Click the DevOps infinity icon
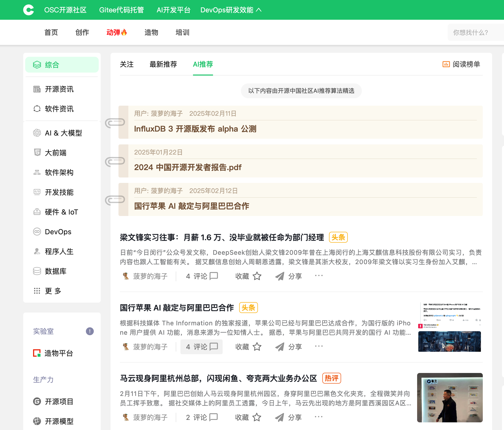 tap(37, 232)
